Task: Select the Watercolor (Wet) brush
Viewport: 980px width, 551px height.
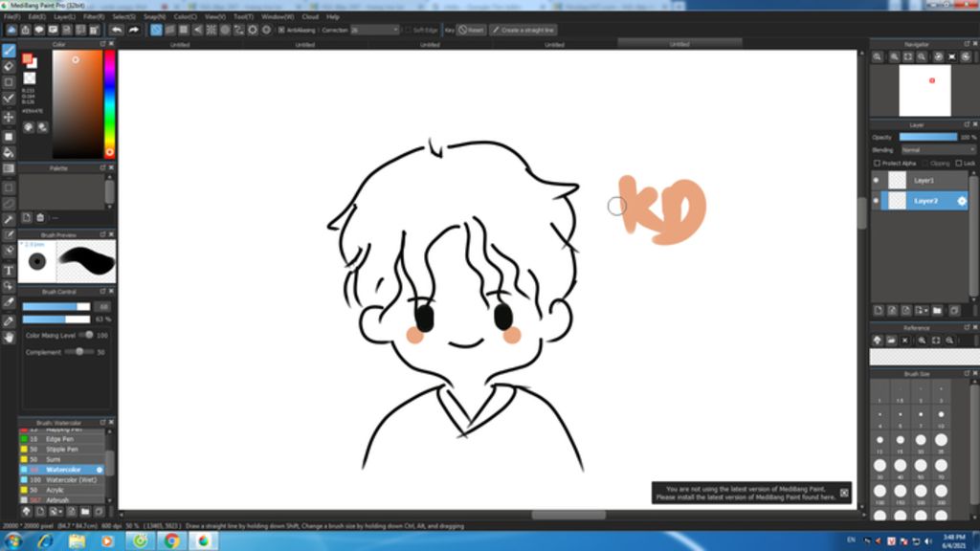Action: tap(62, 480)
